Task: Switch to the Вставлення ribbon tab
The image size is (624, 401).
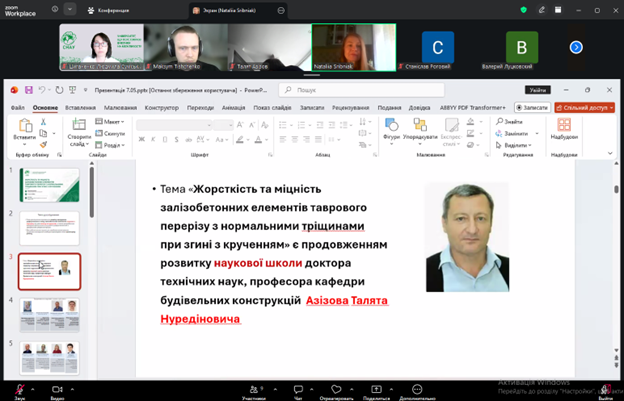Action: coord(80,108)
